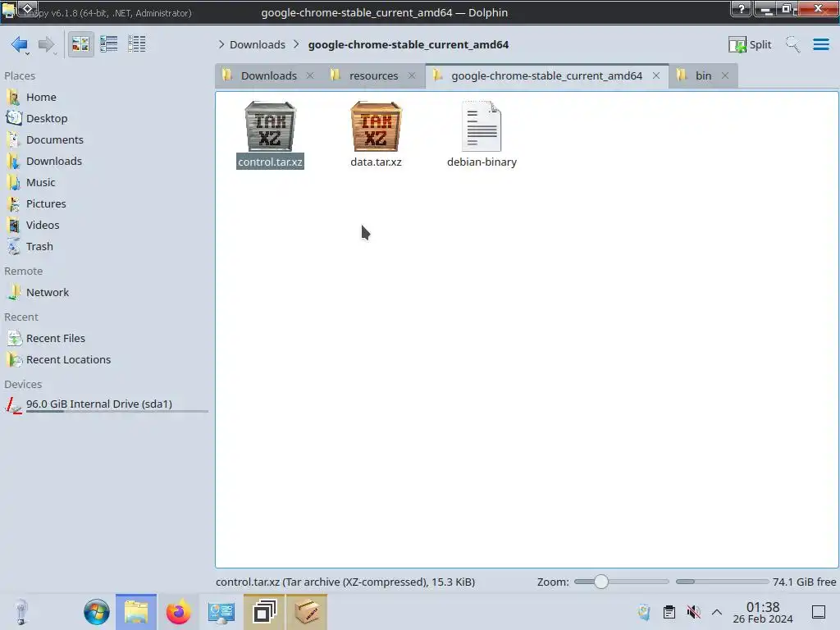
Task: Go forward with the grey forward arrow
Action: point(47,44)
